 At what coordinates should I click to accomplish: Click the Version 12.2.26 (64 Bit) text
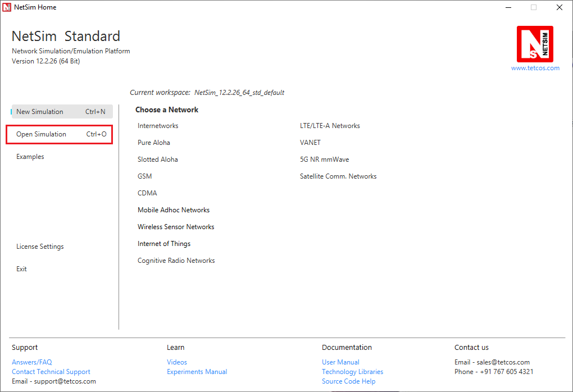pos(46,61)
